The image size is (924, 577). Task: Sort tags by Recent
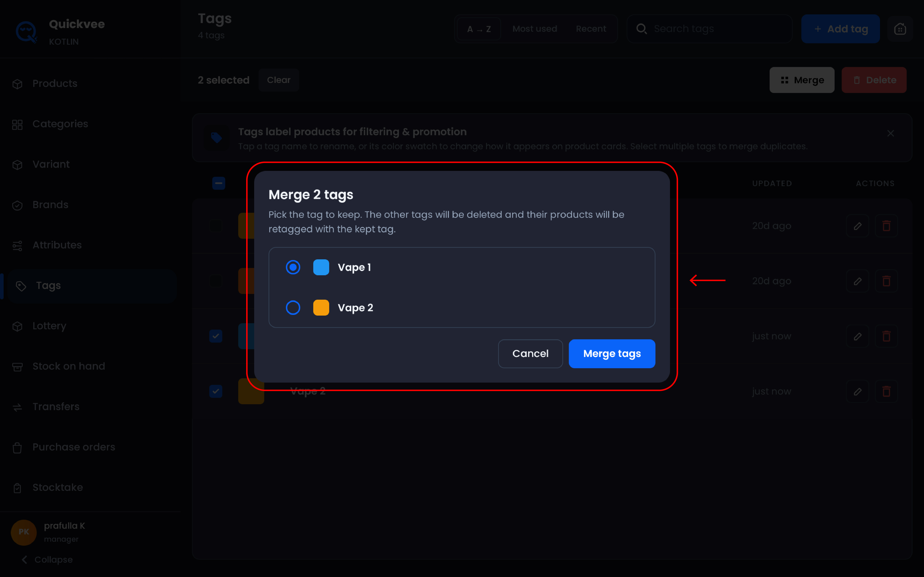point(591,29)
